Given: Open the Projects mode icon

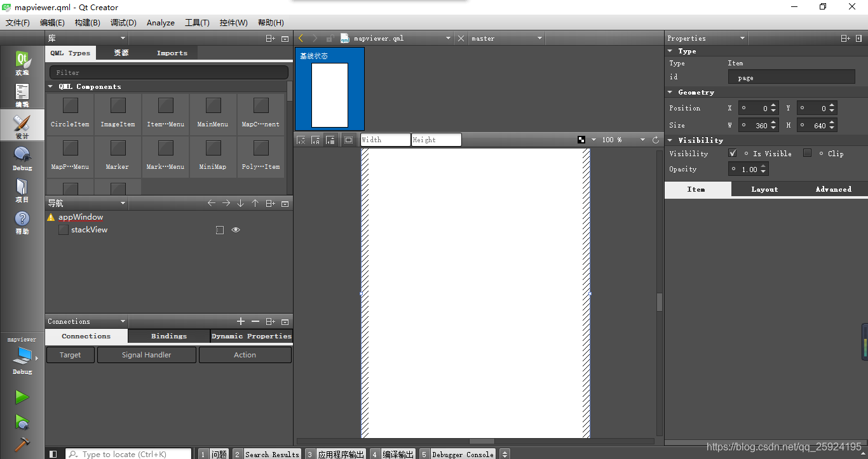Looking at the screenshot, I should (22, 190).
